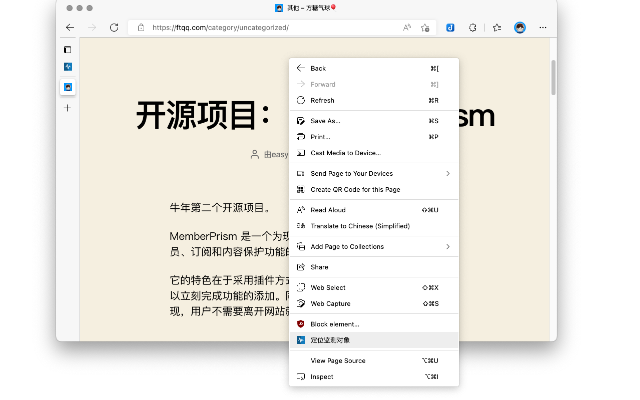Viewport: 640px width, 400px height.
Task: Choose Save As in the context menu
Action: pos(326,121)
